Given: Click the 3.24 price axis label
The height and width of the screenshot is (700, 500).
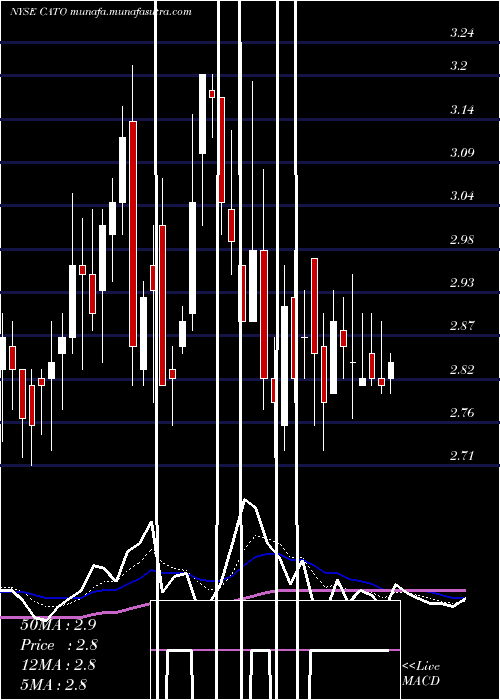Looking at the screenshot, I should pyautogui.click(x=462, y=33).
